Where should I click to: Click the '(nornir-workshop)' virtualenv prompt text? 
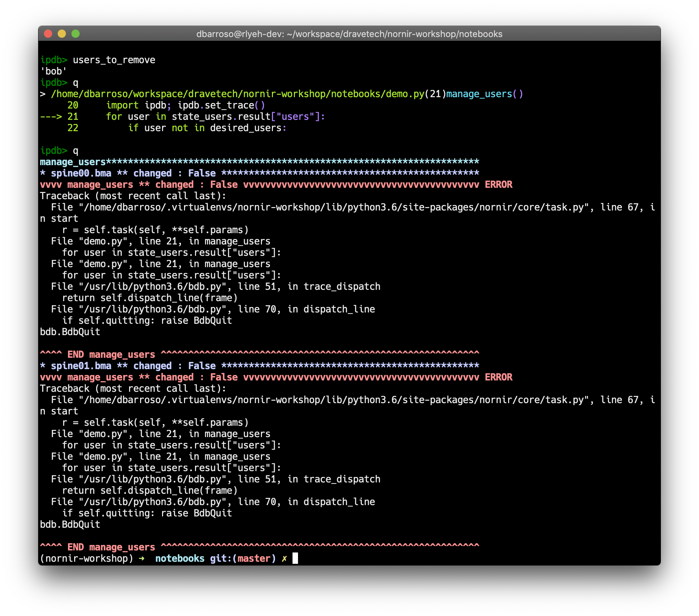(87, 558)
